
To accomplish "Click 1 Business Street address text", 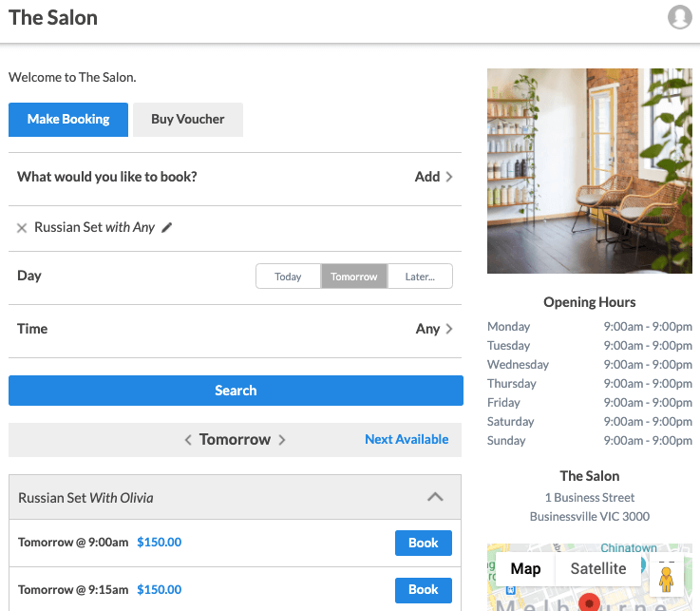I will tap(589, 498).
